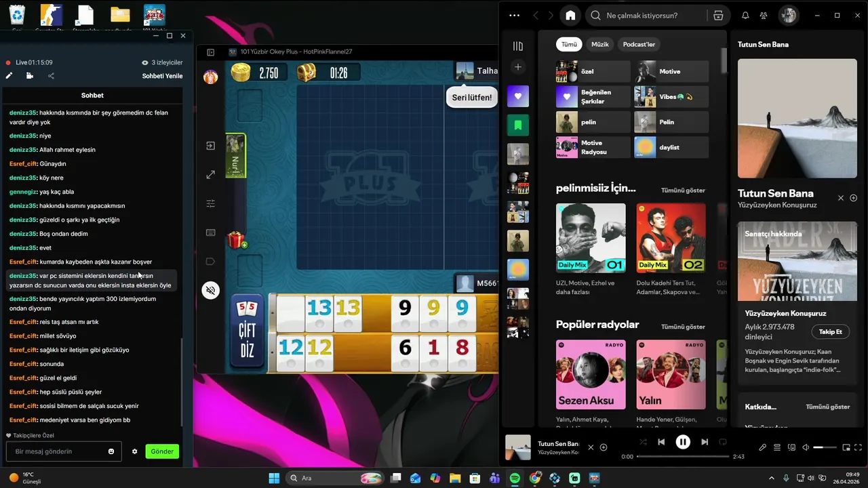Seek on song progress bar
This screenshot has height=488, width=868.
(684, 456)
